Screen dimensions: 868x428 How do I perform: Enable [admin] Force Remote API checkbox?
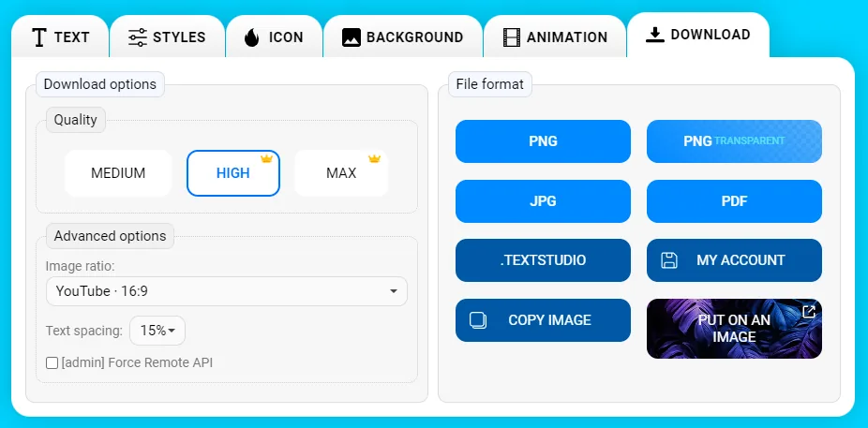coord(52,362)
